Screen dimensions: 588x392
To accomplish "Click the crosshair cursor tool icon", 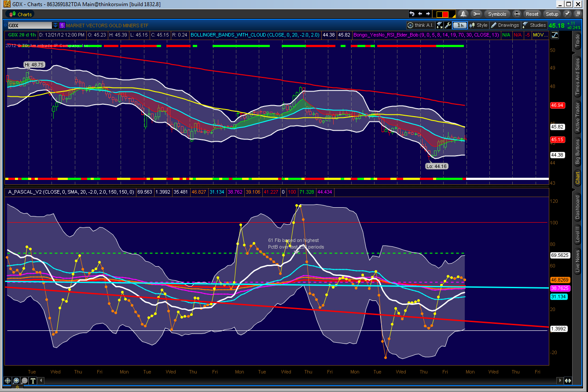I will coord(7,381).
